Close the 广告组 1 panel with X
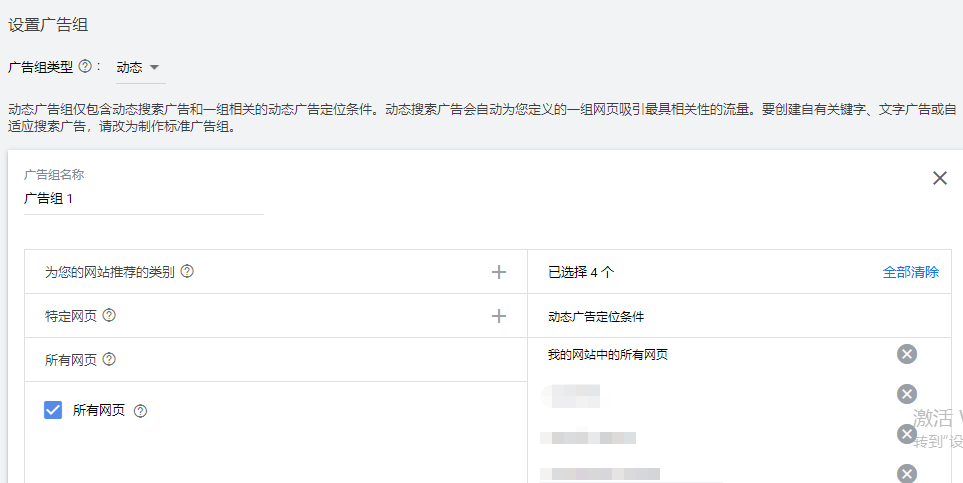This screenshot has width=963, height=483. [x=940, y=178]
